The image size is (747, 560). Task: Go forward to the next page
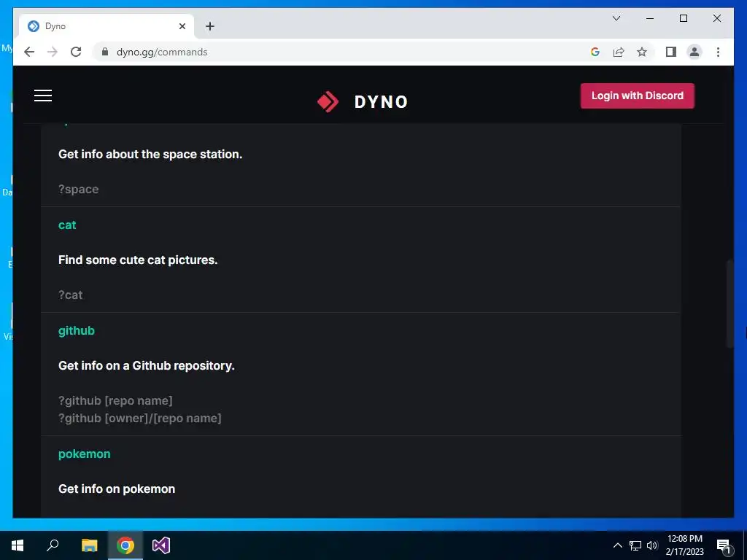tap(53, 52)
